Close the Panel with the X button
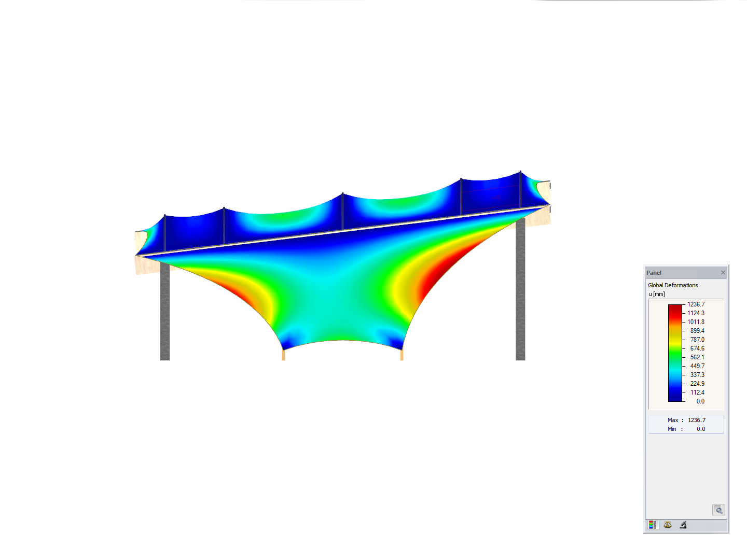The image size is (747, 560). pyautogui.click(x=723, y=272)
